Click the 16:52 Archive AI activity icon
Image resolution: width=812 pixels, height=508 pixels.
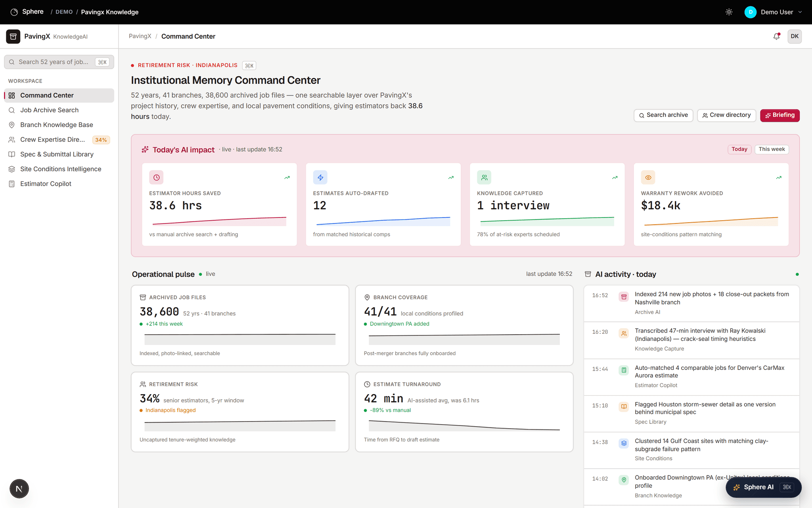click(x=624, y=296)
